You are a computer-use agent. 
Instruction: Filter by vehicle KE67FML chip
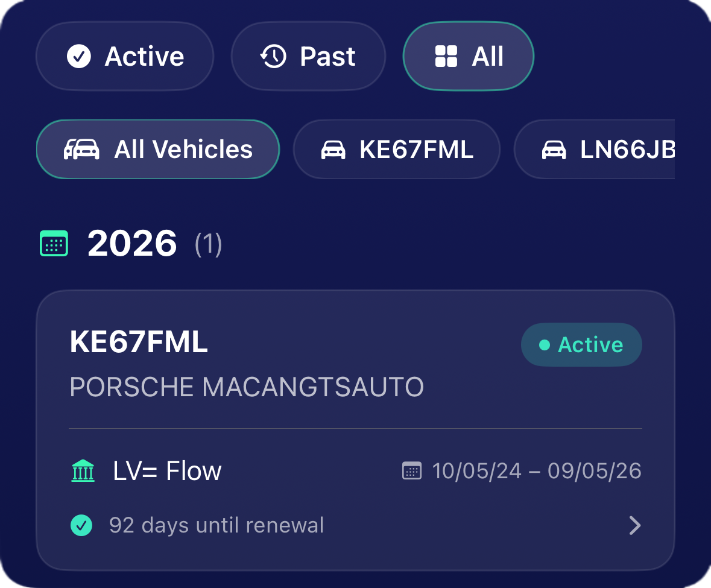396,150
